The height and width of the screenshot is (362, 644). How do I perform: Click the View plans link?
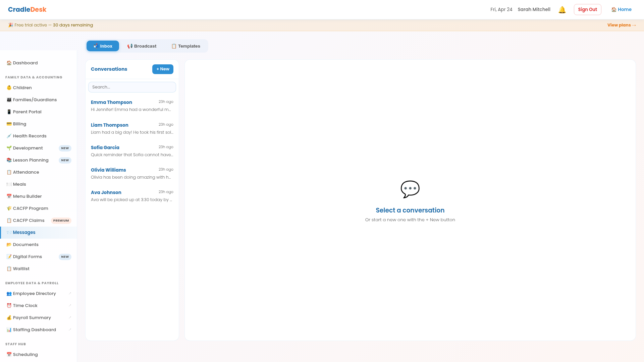[x=621, y=25]
